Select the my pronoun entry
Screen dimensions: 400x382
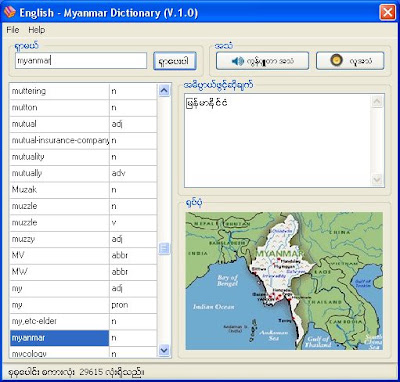click(83, 305)
